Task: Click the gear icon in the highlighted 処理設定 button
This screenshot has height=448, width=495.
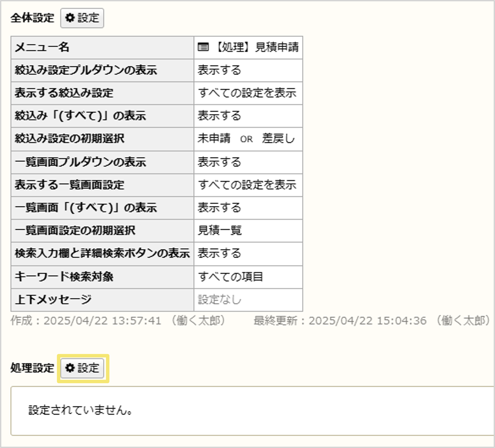Action: point(70,368)
